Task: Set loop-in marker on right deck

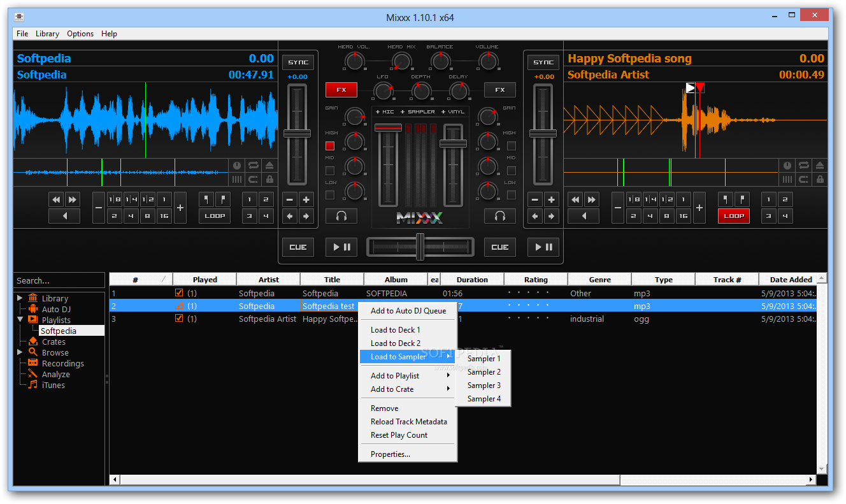Action: (726, 199)
